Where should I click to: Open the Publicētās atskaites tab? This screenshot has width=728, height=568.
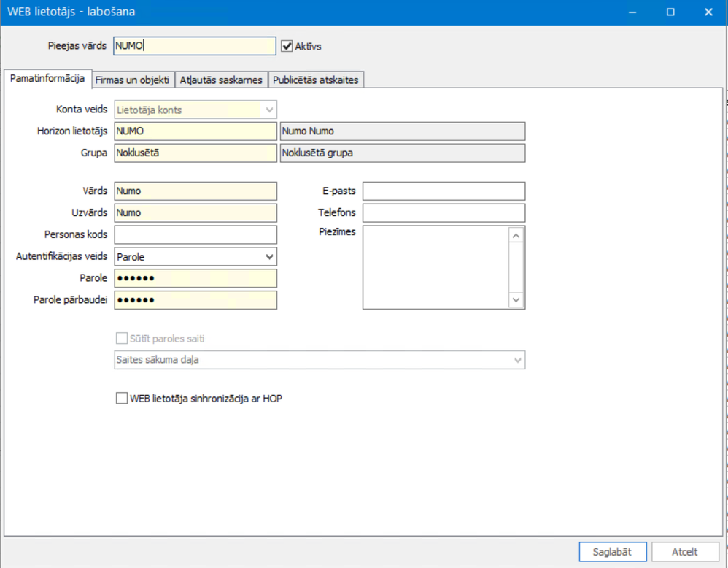[316, 80]
